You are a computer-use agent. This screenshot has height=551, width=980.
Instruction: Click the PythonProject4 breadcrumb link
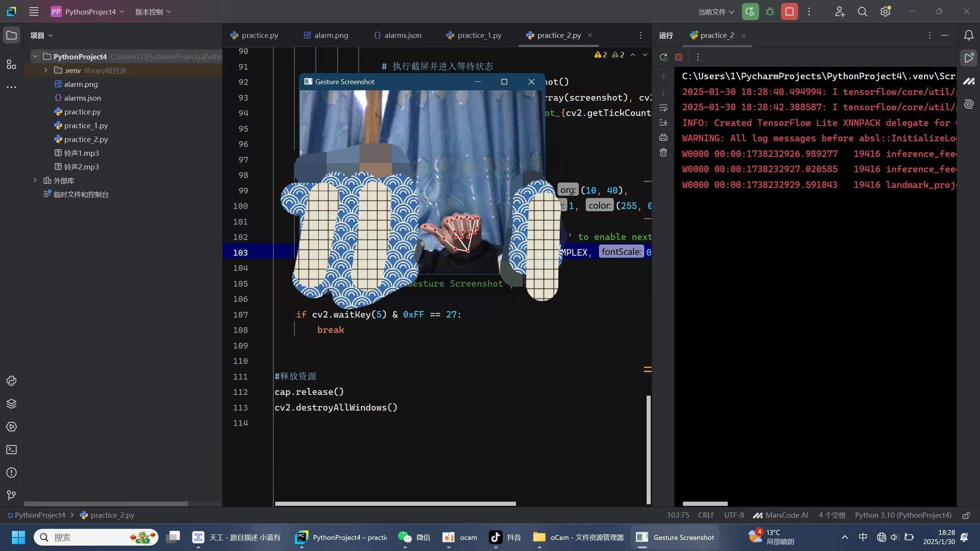pyautogui.click(x=39, y=515)
